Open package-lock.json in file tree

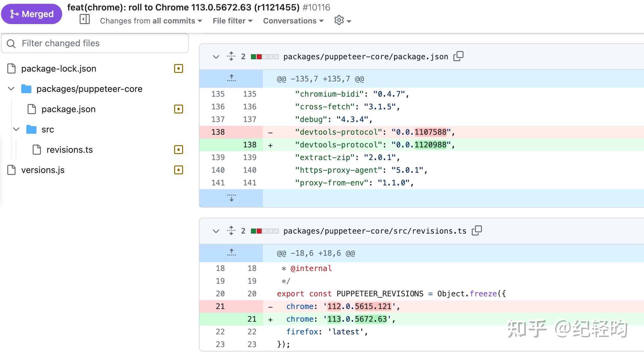click(x=59, y=68)
